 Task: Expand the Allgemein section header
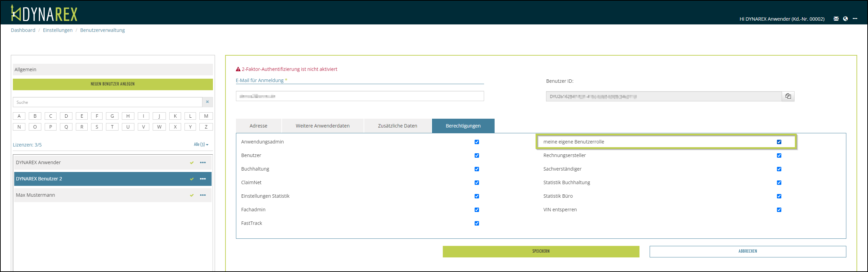point(113,70)
